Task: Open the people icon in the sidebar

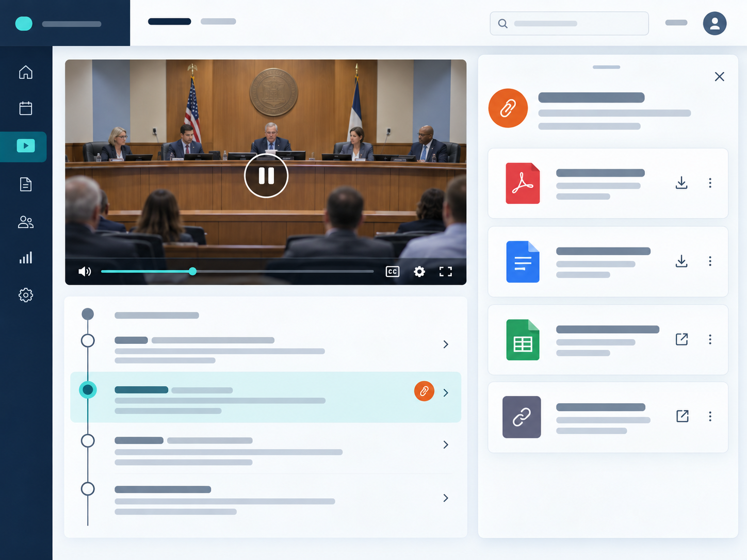Action: (26, 222)
